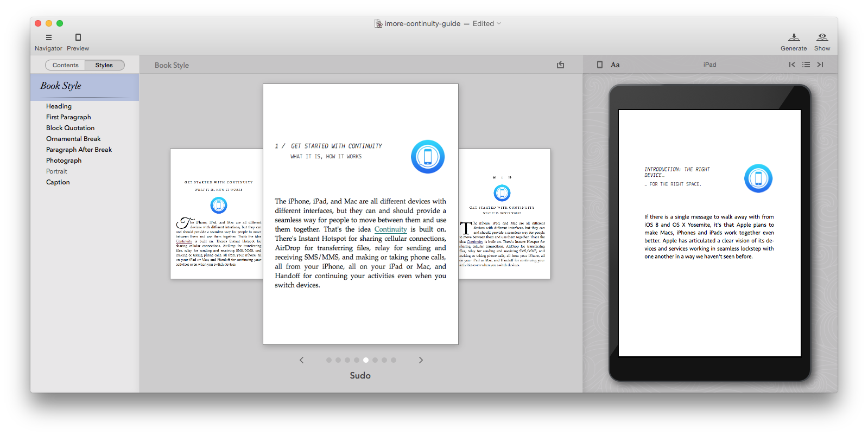The image size is (868, 436).
Task: Go to next book style arrow
Action: pyautogui.click(x=421, y=360)
